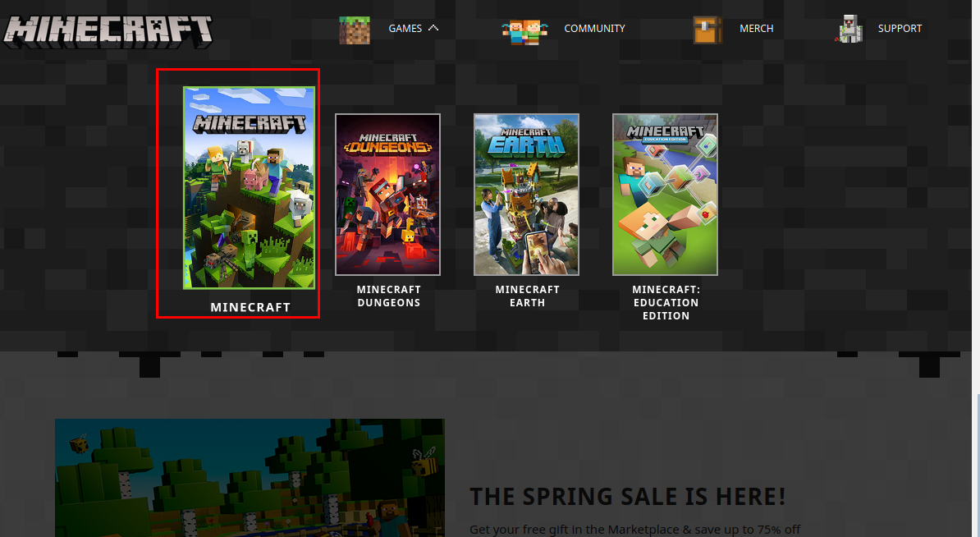This screenshot has width=980, height=537.
Task: Click the Minecraft logo in the header
Action: 108,29
